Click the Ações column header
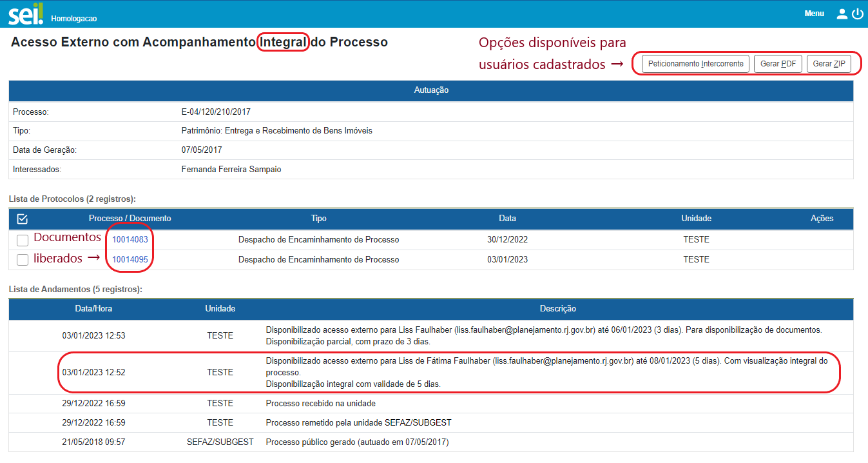 [822, 219]
